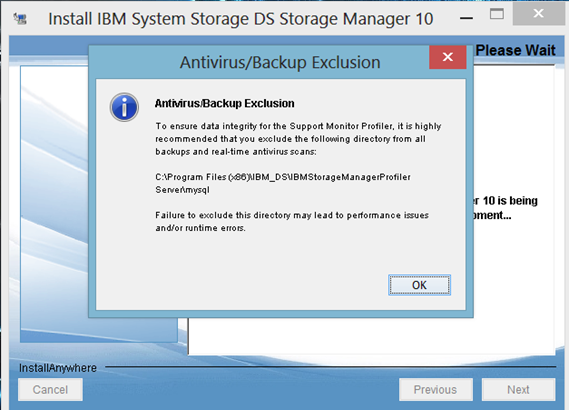The width and height of the screenshot is (569, 410).
Task: Click the Antivirus/Backup Exclusion dialog title bar
Action: [x=258, y=62]
